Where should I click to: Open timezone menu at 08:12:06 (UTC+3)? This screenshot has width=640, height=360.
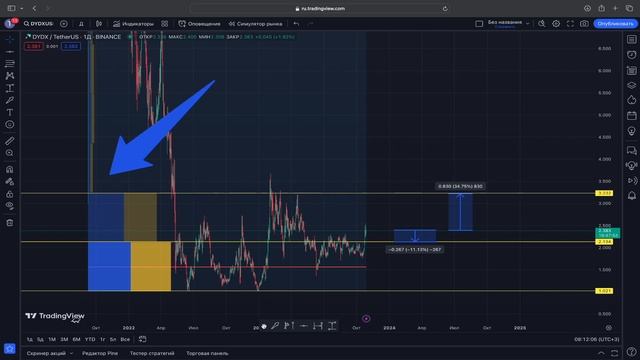596,339
